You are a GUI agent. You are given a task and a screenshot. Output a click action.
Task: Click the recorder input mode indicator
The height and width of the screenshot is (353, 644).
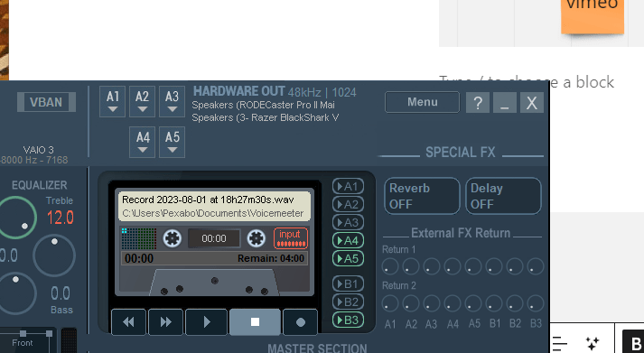[x=290, y=238]
